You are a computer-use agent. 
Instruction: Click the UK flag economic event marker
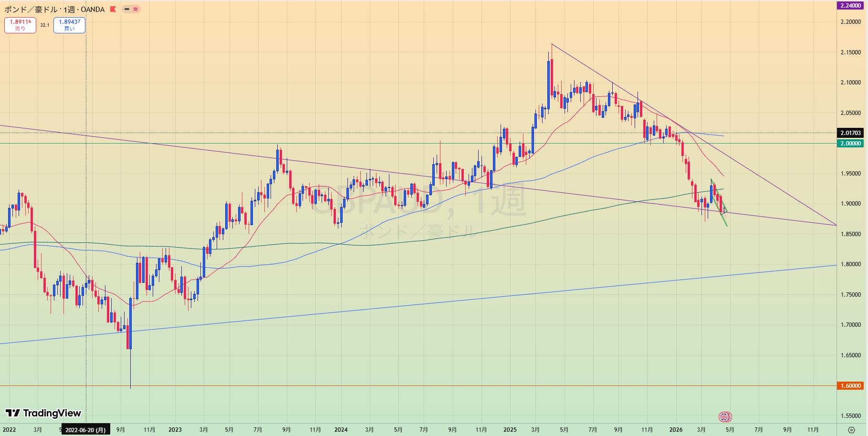pyautogui.click(x=725, y=417)
